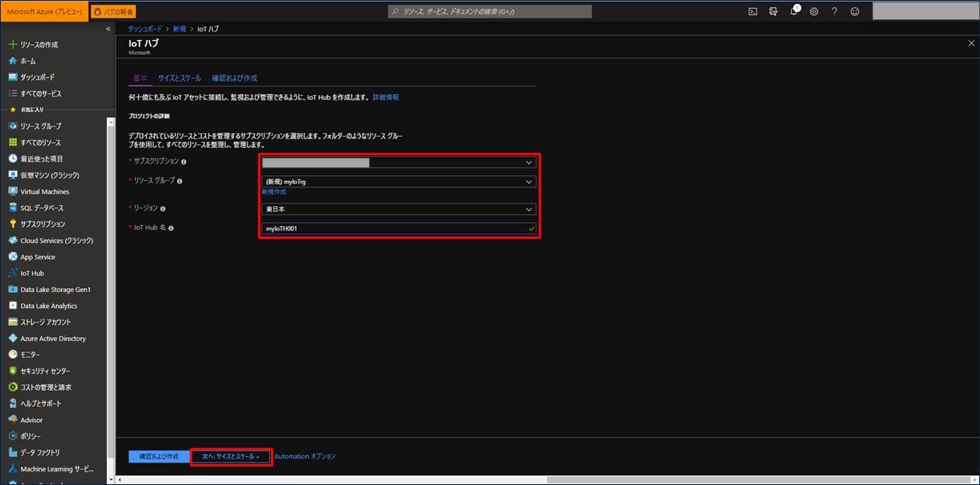980x485 pixels.
Task: Open Recently Used clock icon
Action: (13, 158)
